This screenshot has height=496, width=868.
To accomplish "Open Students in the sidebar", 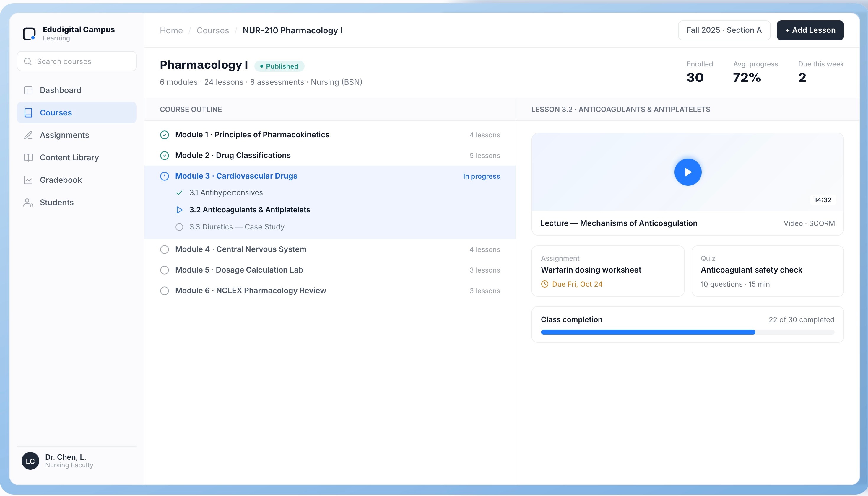I will (77, 203).
